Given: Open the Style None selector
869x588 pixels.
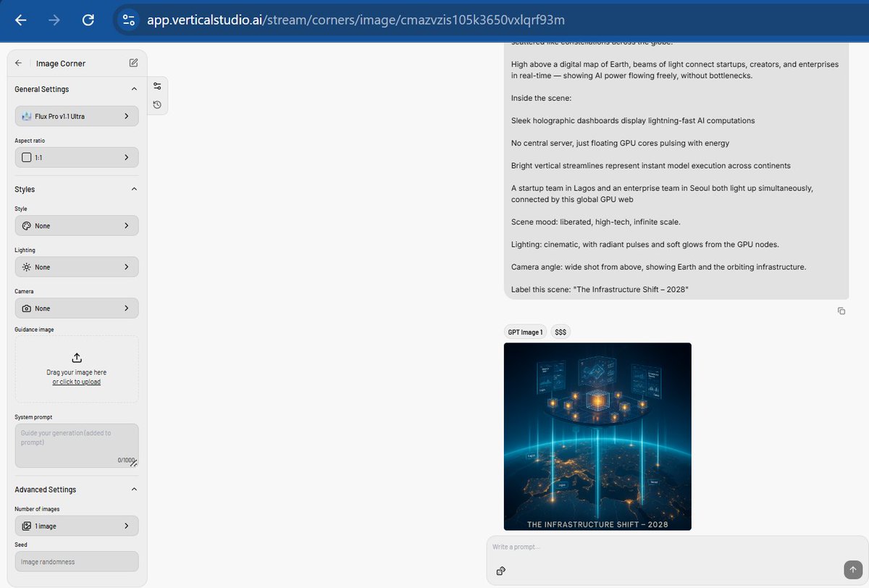Looking at the screenshot, I should 77,226.
